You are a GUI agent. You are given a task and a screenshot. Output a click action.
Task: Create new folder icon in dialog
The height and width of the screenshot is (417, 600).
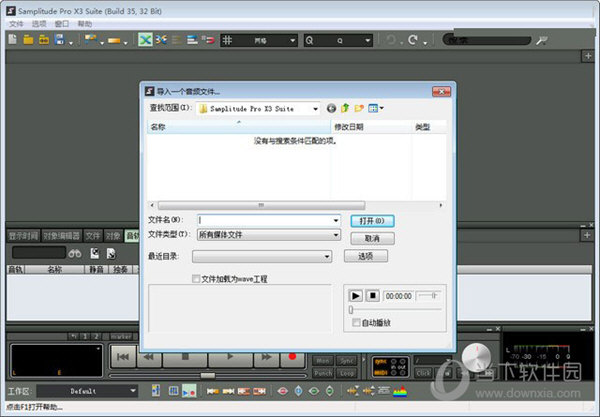(359, 107)
